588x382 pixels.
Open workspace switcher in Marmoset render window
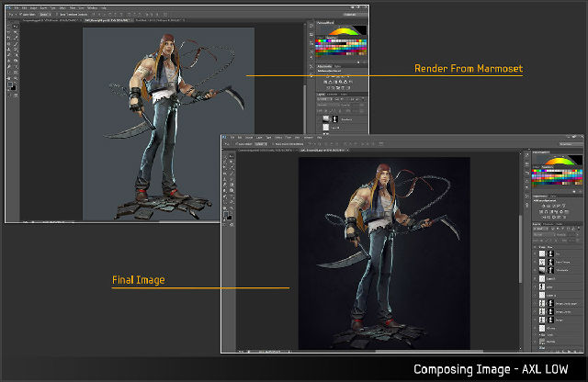tap(355, 15)
